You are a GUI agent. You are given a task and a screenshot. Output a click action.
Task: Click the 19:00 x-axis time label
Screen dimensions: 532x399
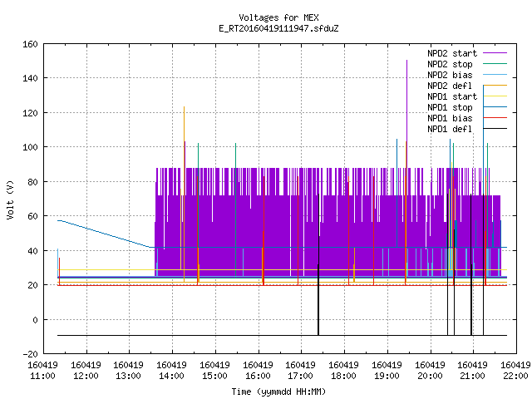[x=387, y=376]
